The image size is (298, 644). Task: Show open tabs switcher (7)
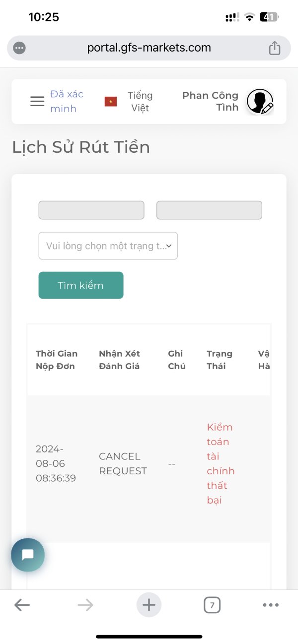point(212,605)
